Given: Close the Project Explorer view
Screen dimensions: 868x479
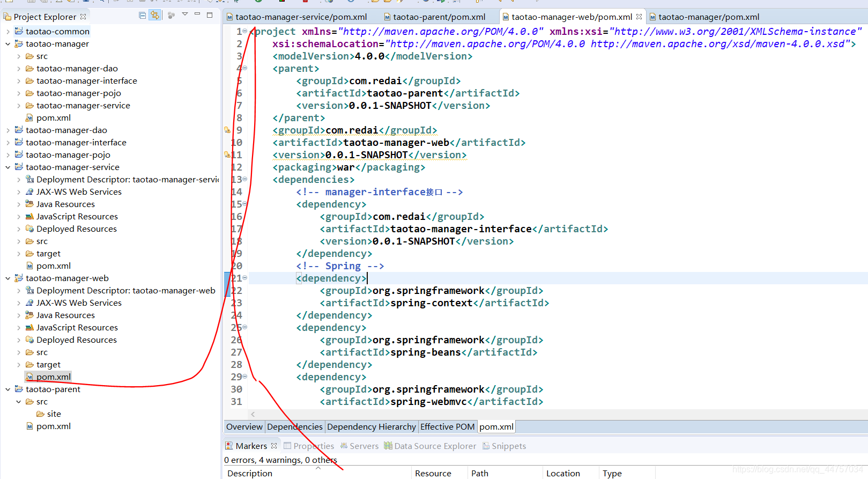Looking at the screenshot, I should click(x=83, y=17).
